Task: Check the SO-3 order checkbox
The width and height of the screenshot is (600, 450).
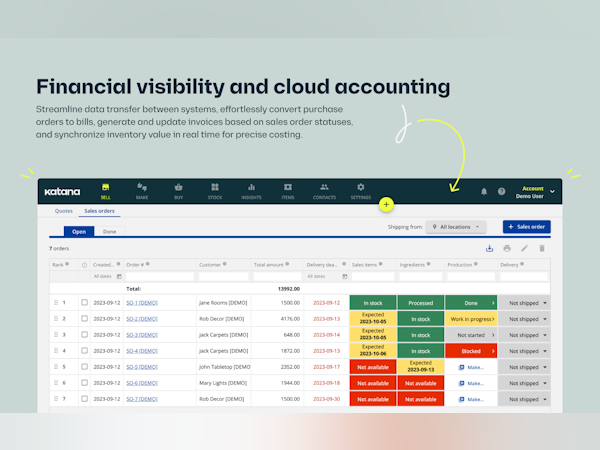Action: pos(84,335)
